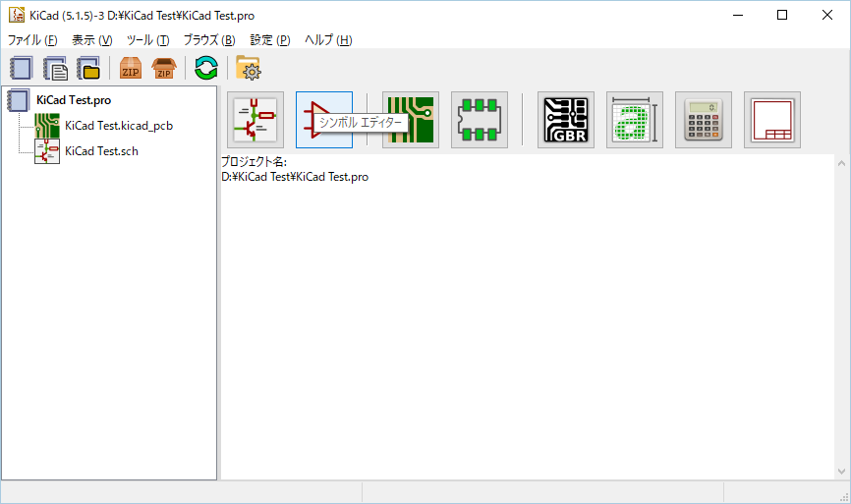The width and height of the screenshot is (851, 504).
Task: Click the message panel scroll-up arrow
Action: (842, 163)
